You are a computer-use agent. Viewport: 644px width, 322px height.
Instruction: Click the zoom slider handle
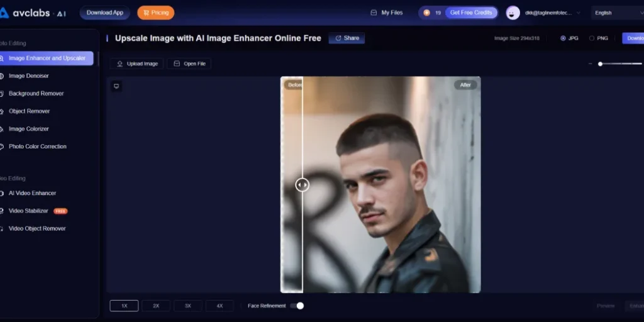[600, 64]
